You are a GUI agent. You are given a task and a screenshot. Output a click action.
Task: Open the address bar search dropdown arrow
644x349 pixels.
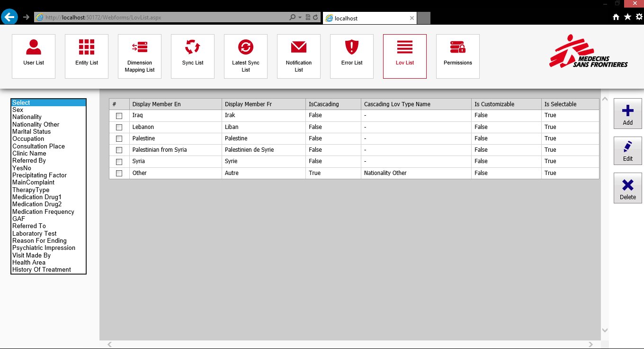tap(300, 18)
